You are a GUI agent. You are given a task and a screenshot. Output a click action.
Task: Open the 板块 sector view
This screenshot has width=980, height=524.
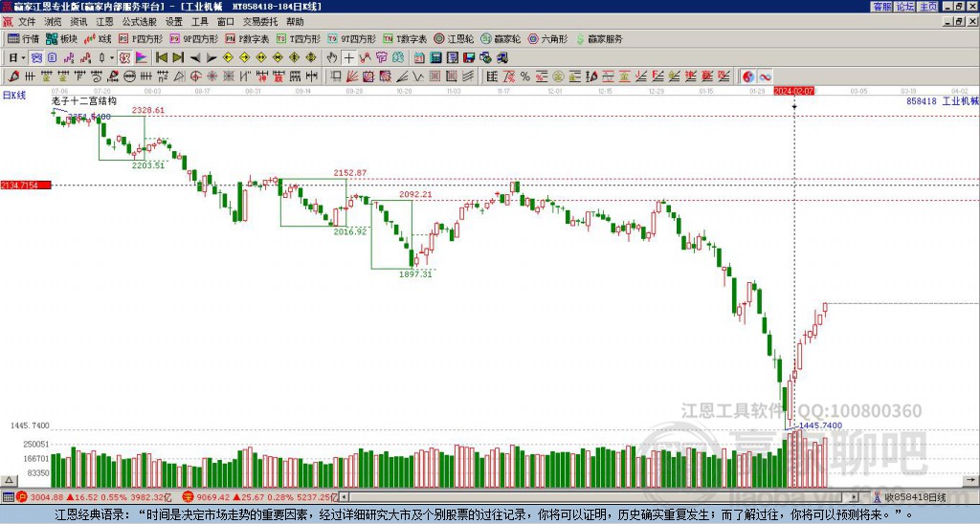tap(62, 38)
